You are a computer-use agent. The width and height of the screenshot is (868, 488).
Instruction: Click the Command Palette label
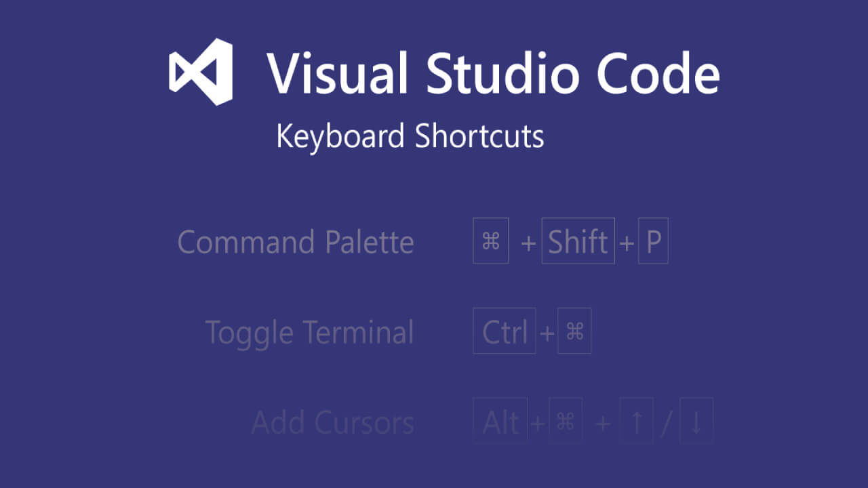tap(296, 242)
